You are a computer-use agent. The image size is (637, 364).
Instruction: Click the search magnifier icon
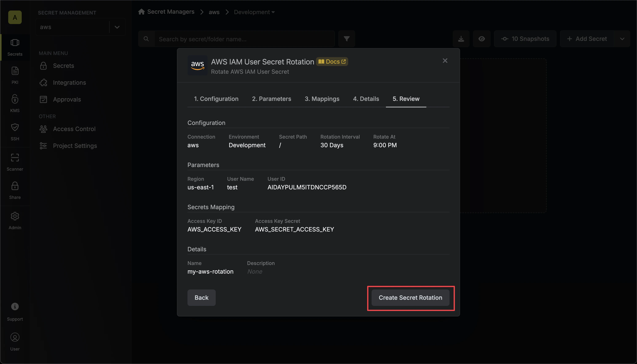[146, 39]
